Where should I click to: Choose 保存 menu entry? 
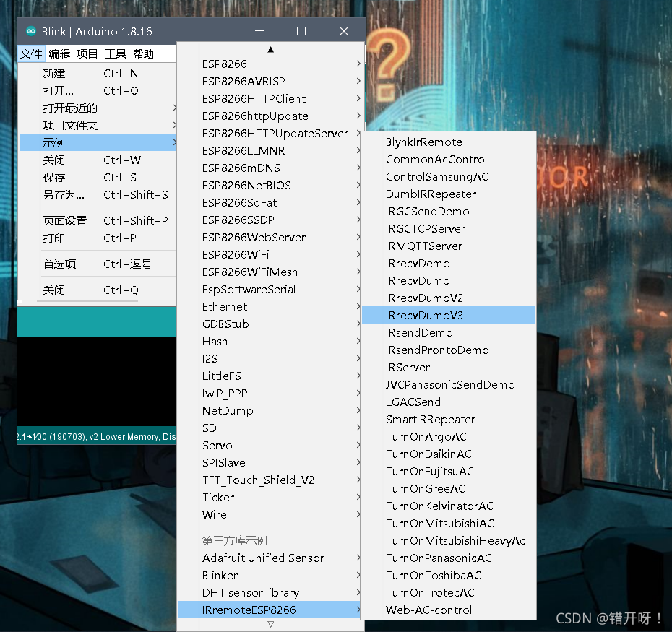click(98, 178)
